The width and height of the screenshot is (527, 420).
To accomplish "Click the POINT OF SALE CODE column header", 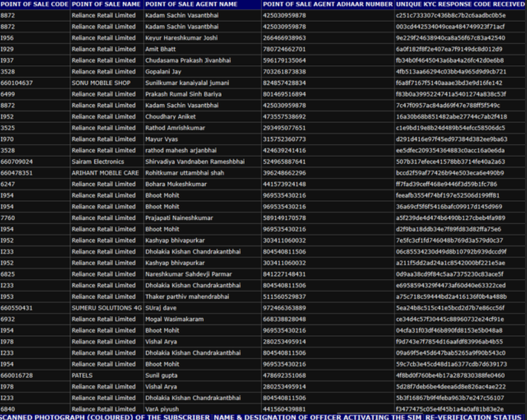I will 34,4.
